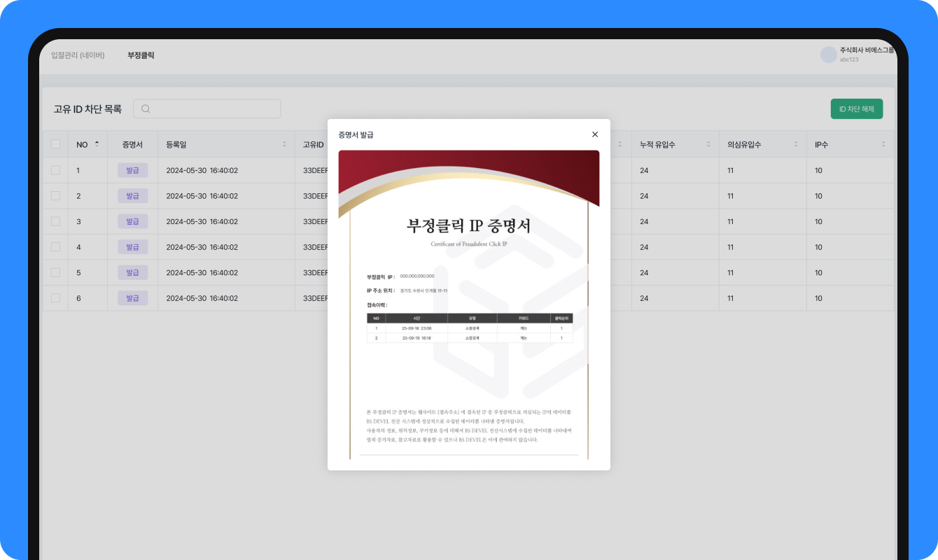Select all rows using the header checkbox
938x560 pixels.
click(55, 144)
